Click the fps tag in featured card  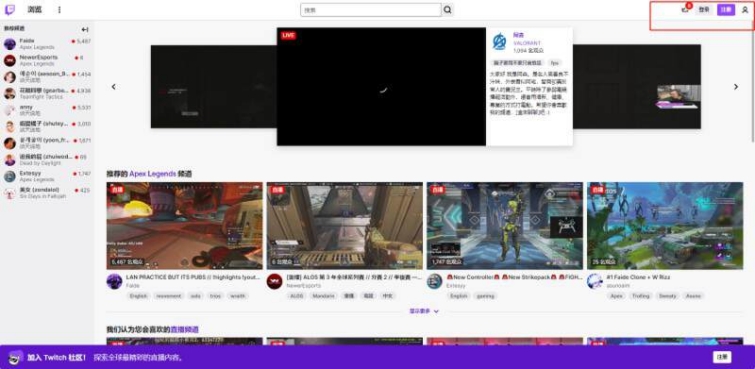point(555,63)
